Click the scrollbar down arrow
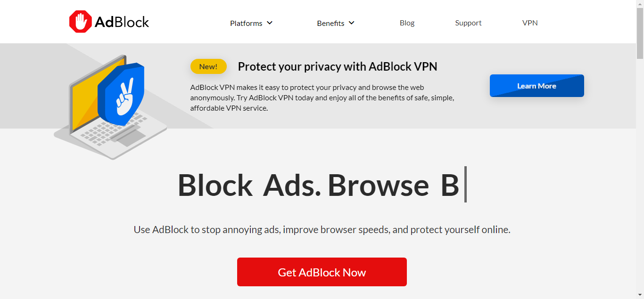644x299 pixels. 640,295
